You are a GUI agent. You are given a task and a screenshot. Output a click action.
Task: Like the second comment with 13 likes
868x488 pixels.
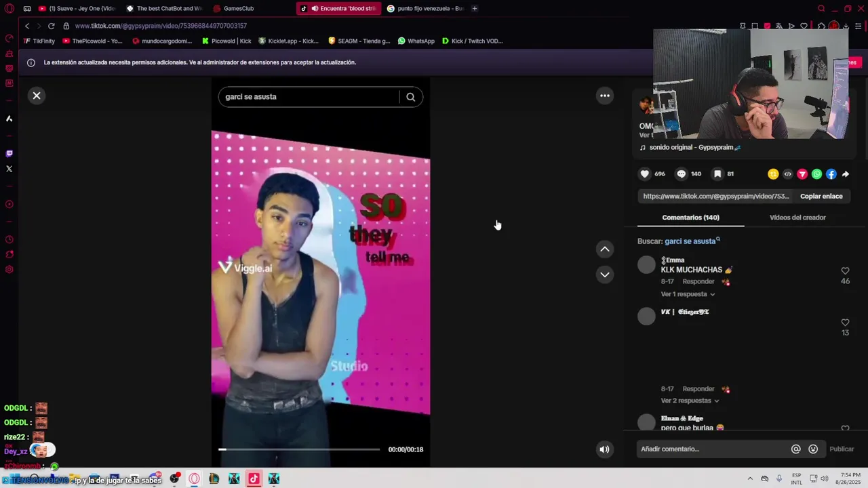(845, 323)
